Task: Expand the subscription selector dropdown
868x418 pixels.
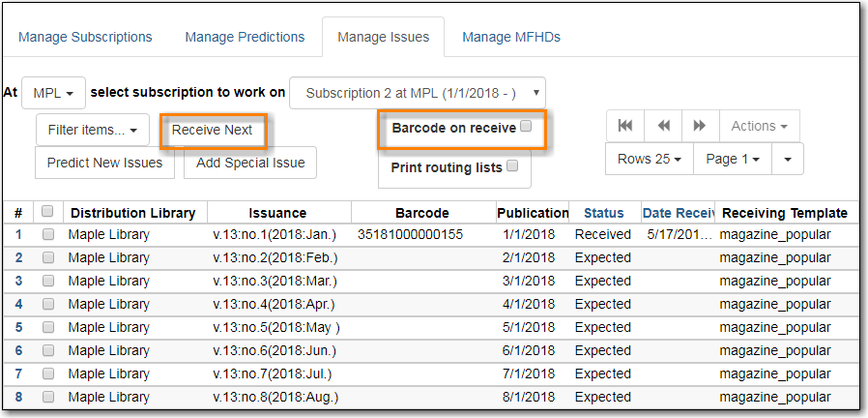Action: point(418,93)
